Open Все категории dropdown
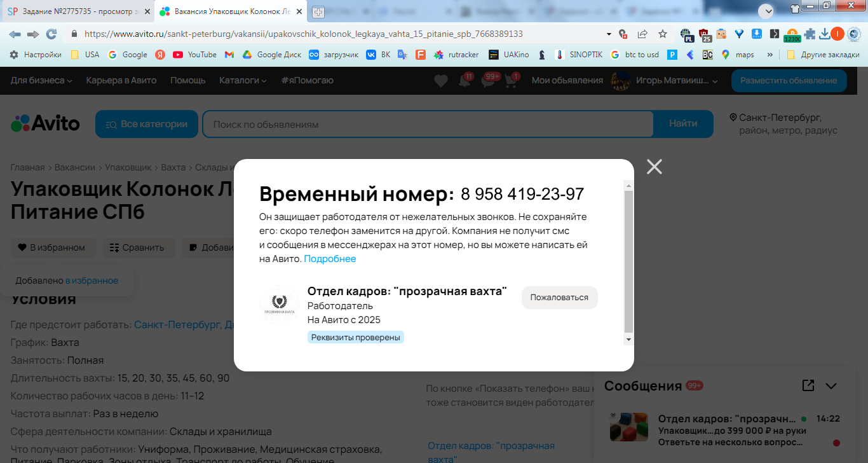Image resolution: width=868 pixels, height=463 pixels. [147, 124]
